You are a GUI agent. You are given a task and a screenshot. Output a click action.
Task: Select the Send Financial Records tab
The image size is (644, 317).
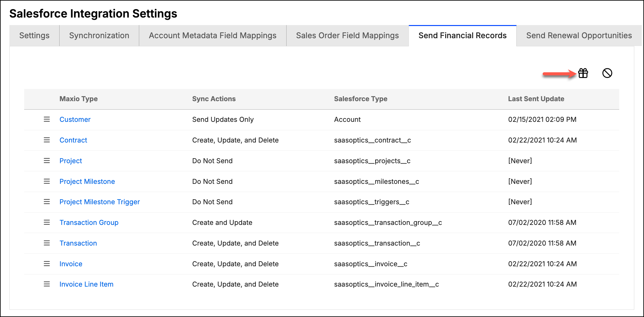pyautogui.click(x=462, y=36)
